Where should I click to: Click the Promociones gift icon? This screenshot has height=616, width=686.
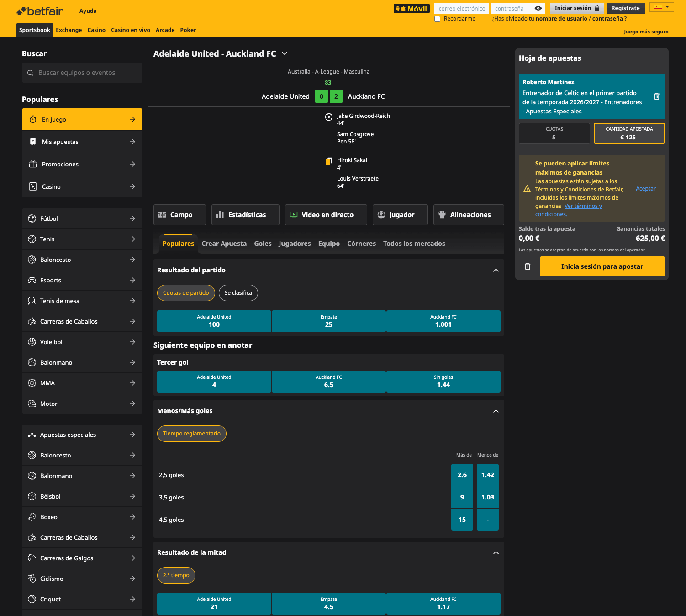[33, 164]
